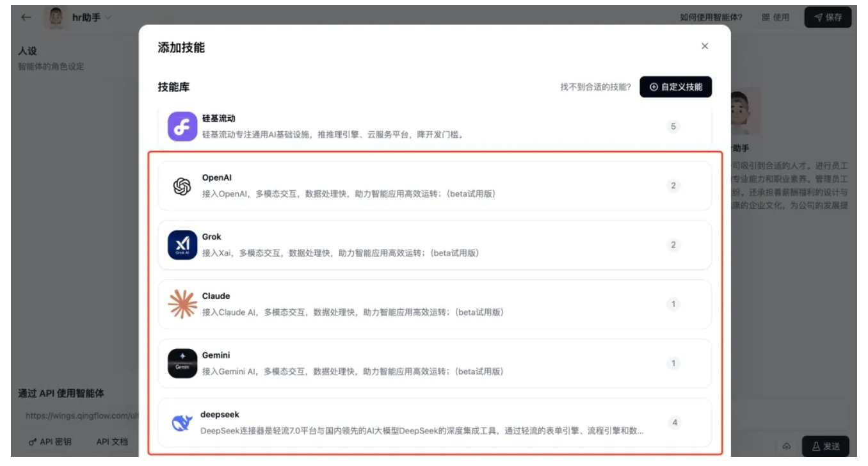Click the back arrow beside hr助手
This screenshot has height=466, width=868.
(26, 17)
